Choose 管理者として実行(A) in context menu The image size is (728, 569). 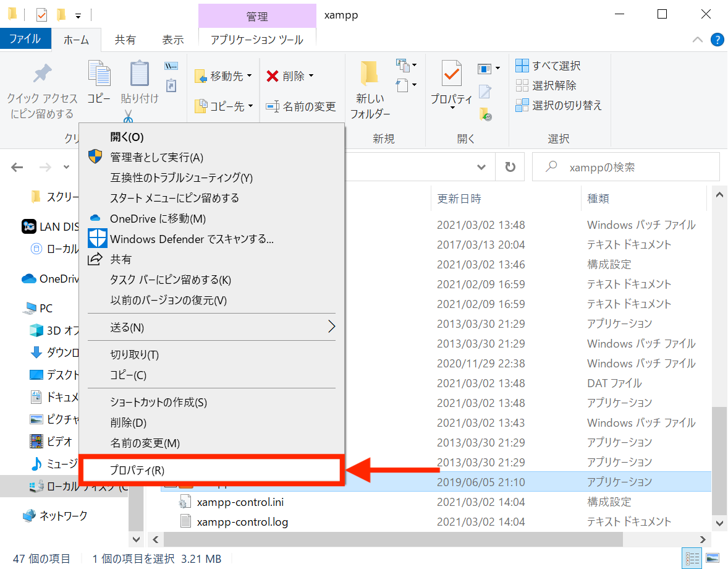[212, 158]
